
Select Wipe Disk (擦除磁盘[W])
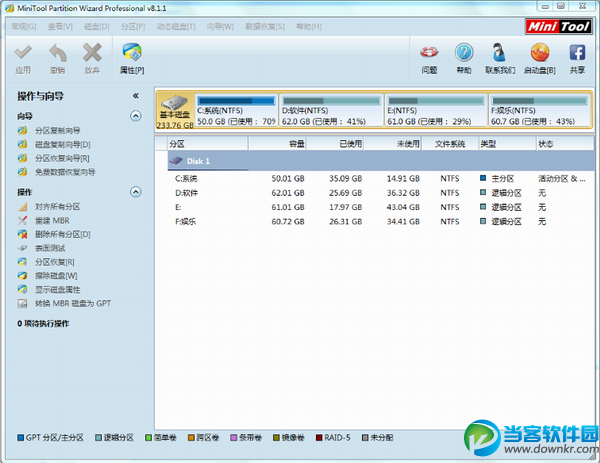coord(56,276)
